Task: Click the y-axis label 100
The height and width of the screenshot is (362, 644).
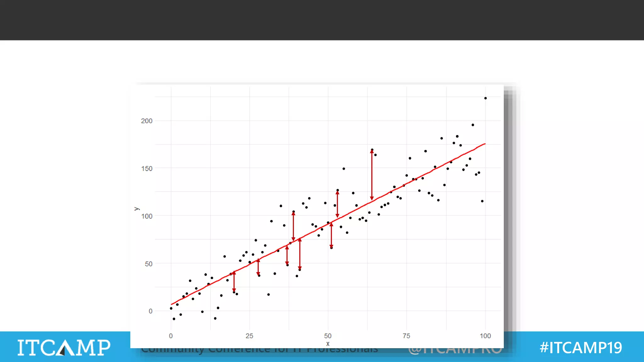Action: point(147,216)
